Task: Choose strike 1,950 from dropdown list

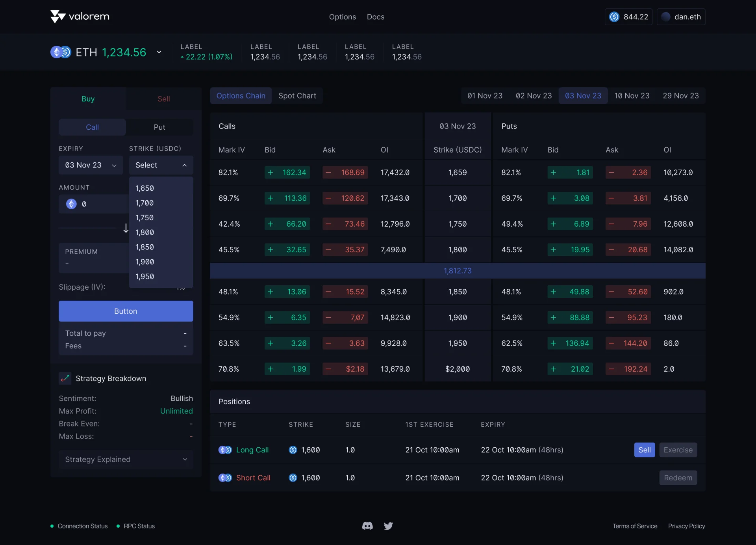Action: tap(161, 276)
